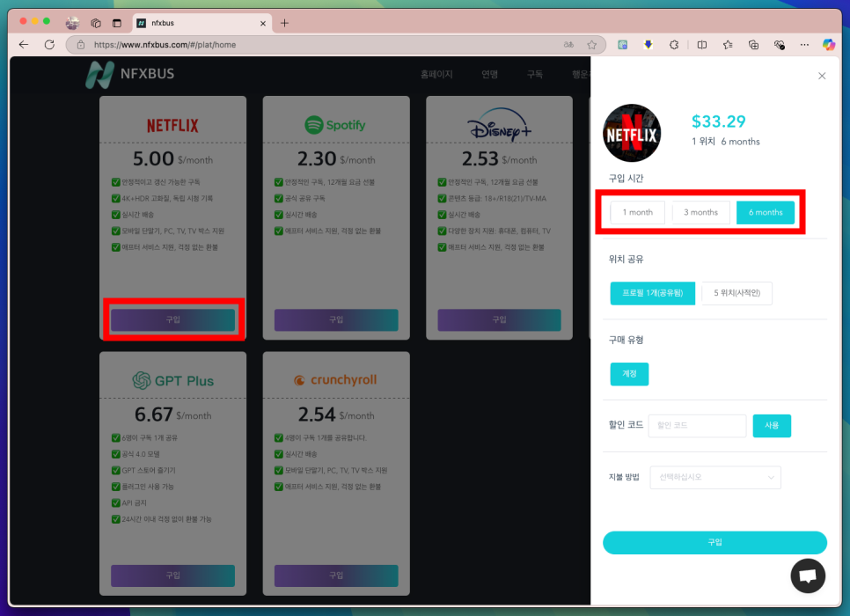Apply the discount code with 사용 button
The height and width of the screenshot is (616, 850).
click(772, 426)
